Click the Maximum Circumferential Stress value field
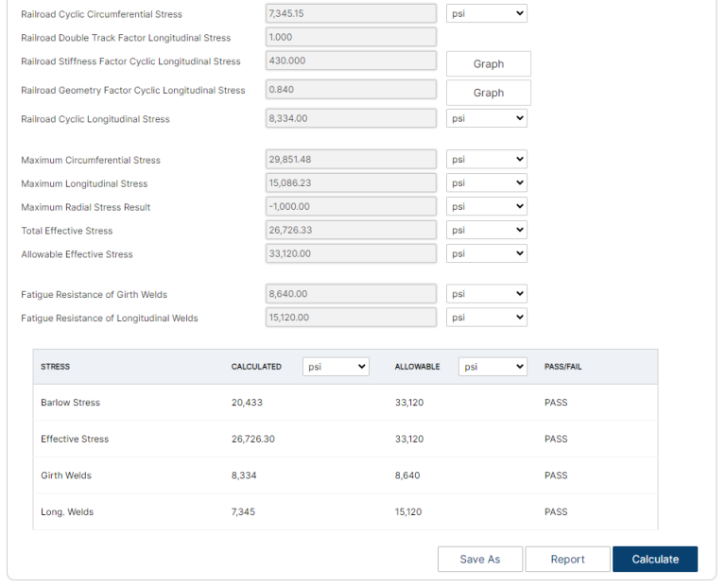The image size is (726, 588). coord(351,160)
